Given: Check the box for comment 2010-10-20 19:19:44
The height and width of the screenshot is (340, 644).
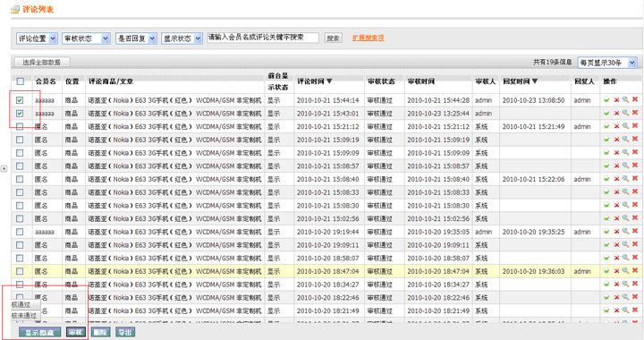Looking at the screenshot, I should pos(20,232).
